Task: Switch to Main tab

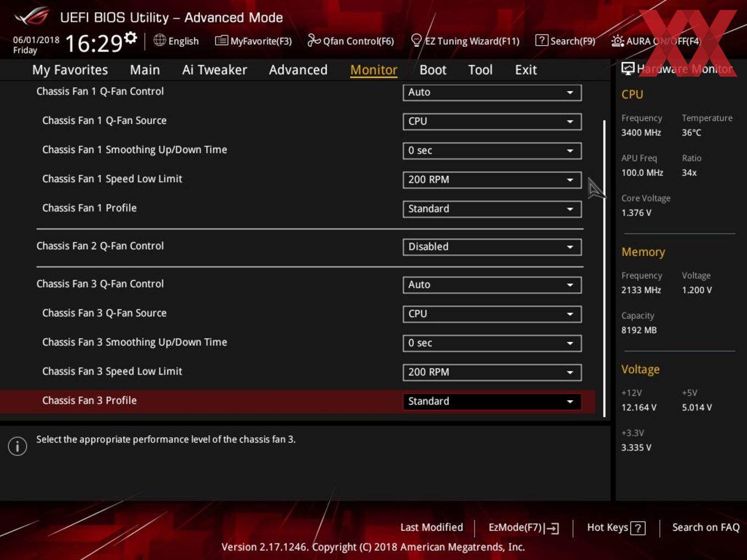Action: click(145, 70)
